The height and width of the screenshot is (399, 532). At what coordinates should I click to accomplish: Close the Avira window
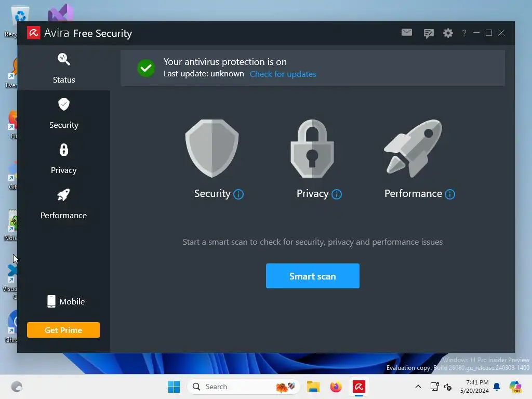(501, 33)
